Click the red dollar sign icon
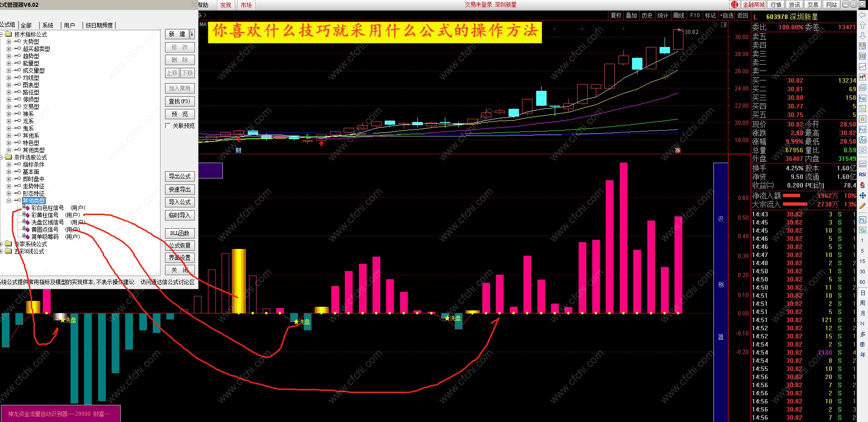Screen dimensions: 868x422 pyautogui.click(x=862, y=185)
